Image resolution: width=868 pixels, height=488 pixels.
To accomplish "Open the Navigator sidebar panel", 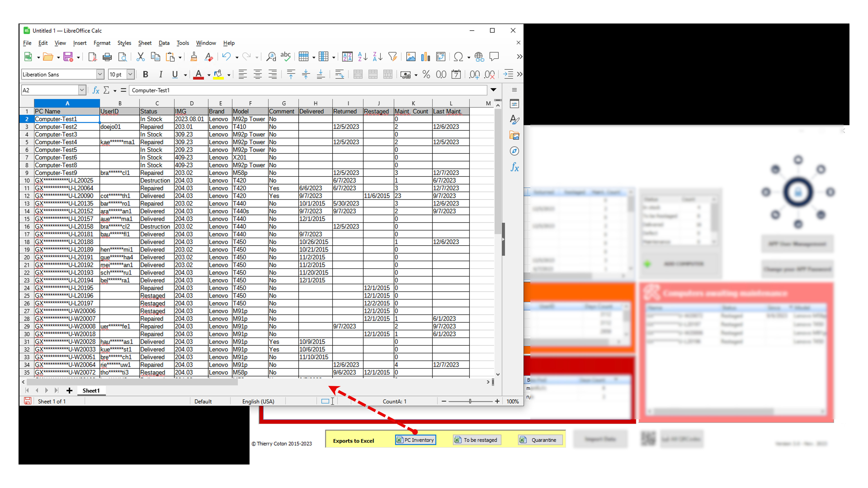I will [x=514, y=151].
